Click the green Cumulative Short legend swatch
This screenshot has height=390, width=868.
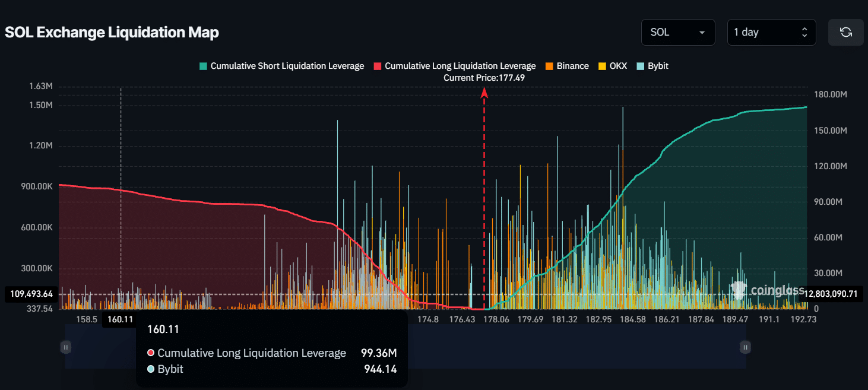[204, 66]
